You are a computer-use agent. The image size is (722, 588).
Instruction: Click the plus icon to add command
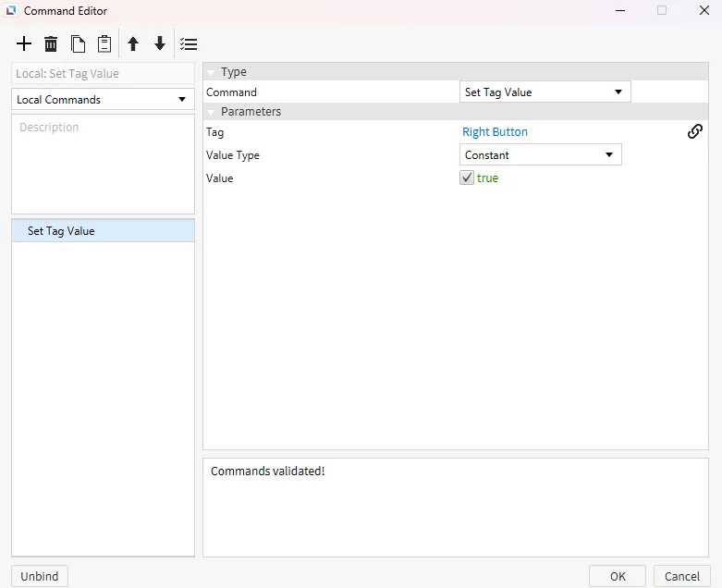pyautogui.click(x=24, y=44)
